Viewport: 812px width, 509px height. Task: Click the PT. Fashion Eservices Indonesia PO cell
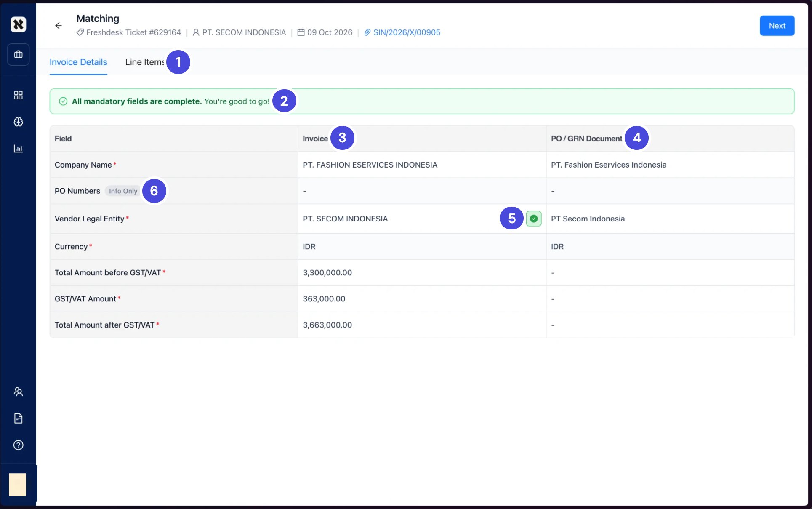(670, 165)
